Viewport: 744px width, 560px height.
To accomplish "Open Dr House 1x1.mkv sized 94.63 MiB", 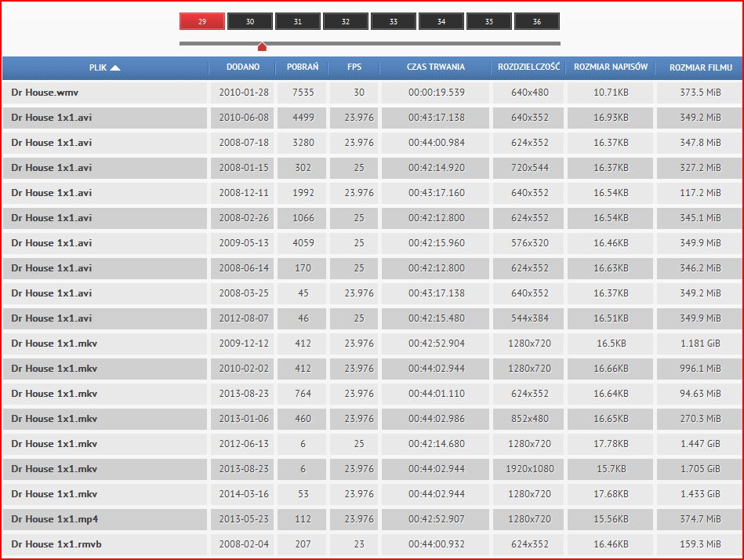I will click(54, 394).
